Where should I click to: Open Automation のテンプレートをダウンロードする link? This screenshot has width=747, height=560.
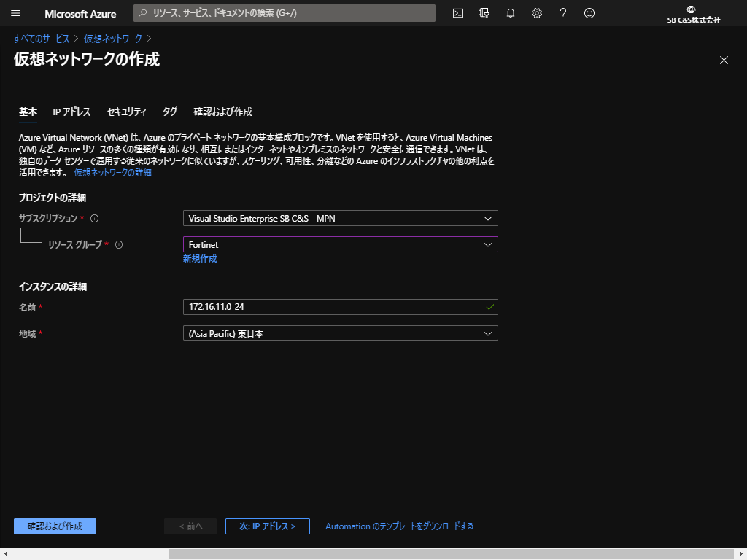pos(399,526)
